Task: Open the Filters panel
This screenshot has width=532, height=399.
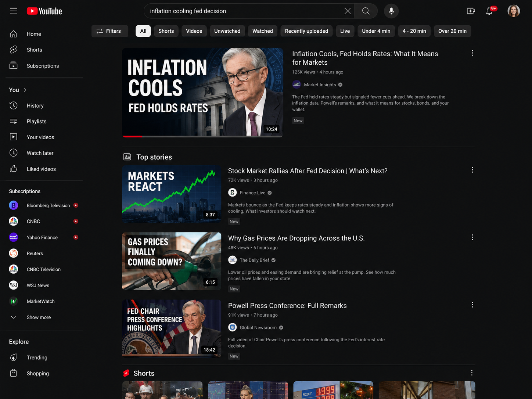Action: pos(109,31)
